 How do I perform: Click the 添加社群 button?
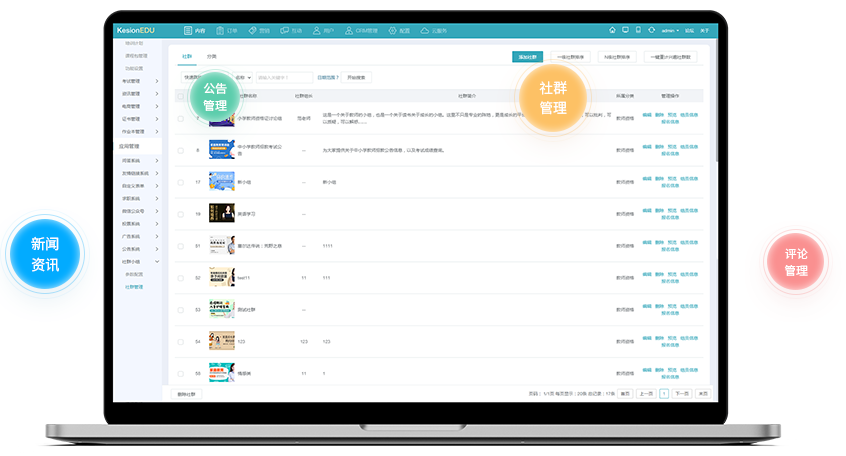pos(527,57)
